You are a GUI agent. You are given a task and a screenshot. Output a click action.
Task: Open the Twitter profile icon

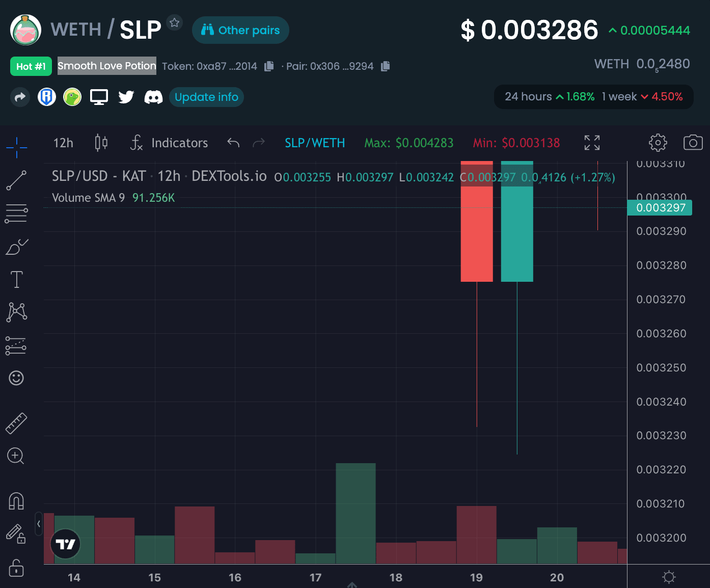click(x=126, y=97)
